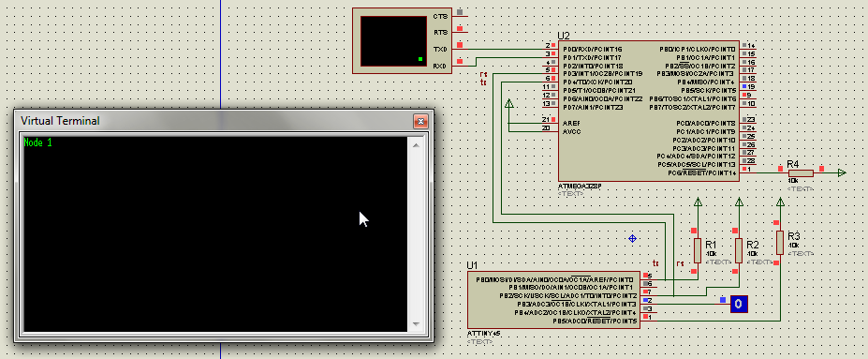Click the PD0/RXD/PCINT16 pin label
The height and width of the screenshot is (359, 868).
[593, 50]
